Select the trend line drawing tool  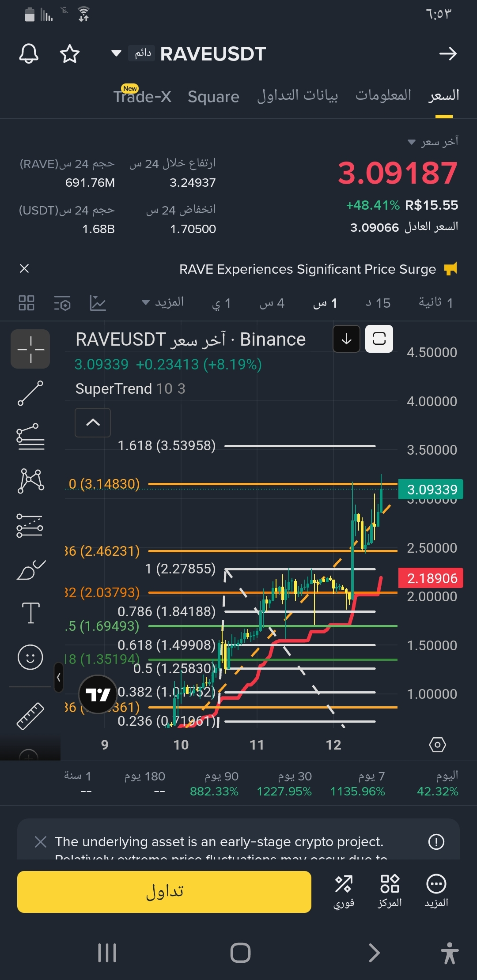(30, 393)
